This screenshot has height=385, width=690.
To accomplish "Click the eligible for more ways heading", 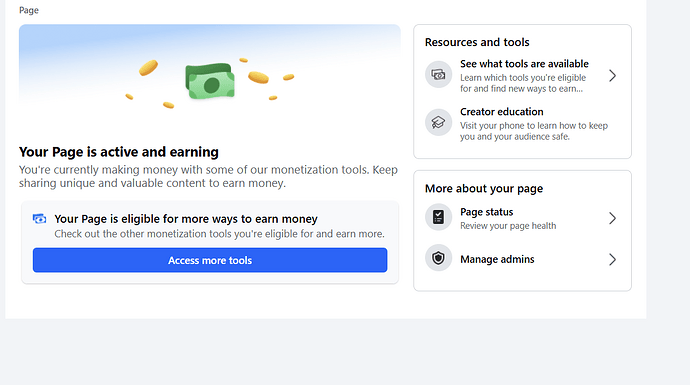I will pos(186,219).
